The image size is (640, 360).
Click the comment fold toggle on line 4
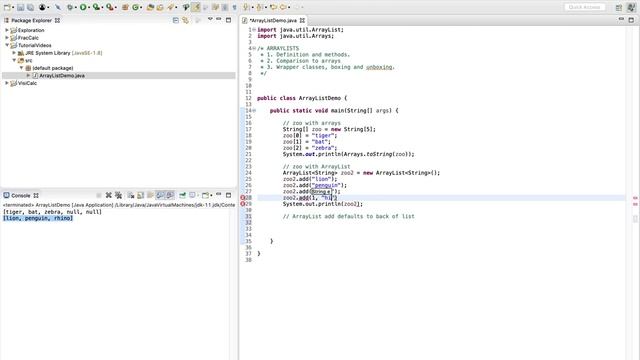[x=254, y=48]
